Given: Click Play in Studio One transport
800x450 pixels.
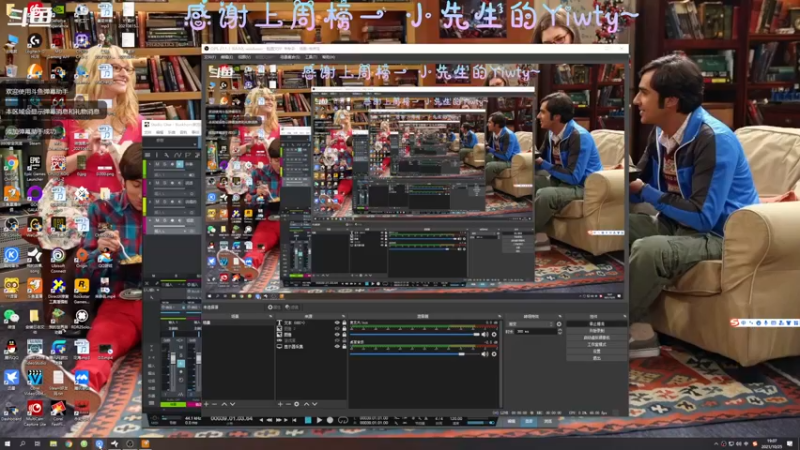Looking at the screenshot, I should tap(319, 420).
